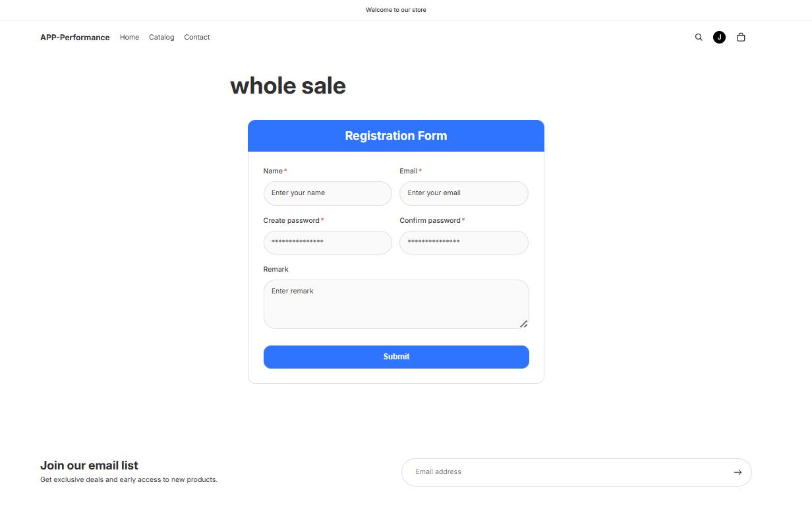Open the Catalog menu item
812x511 pixels.
click(x=161, y=38)
